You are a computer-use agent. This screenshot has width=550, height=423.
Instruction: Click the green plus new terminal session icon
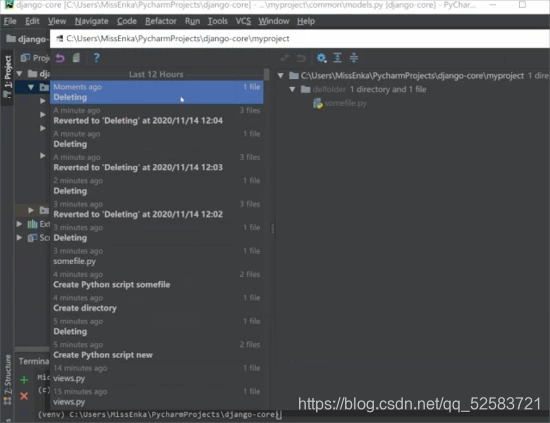(24, 380)
